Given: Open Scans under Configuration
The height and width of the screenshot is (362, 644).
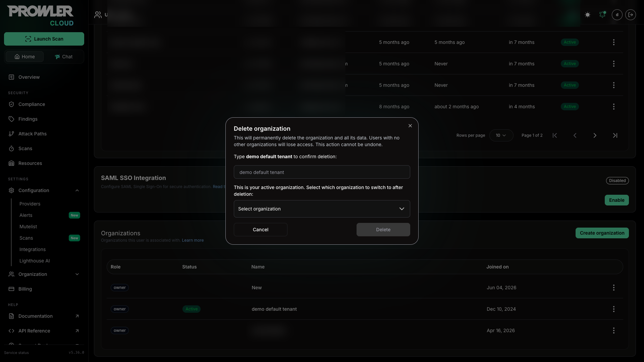Looking at the screenshot, I should 26,238.
